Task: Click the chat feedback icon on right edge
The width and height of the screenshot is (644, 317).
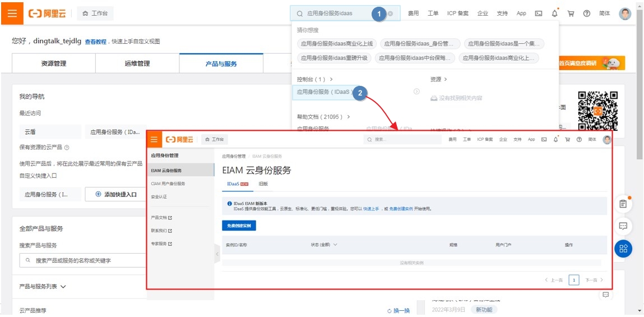Action: point(623,226)
